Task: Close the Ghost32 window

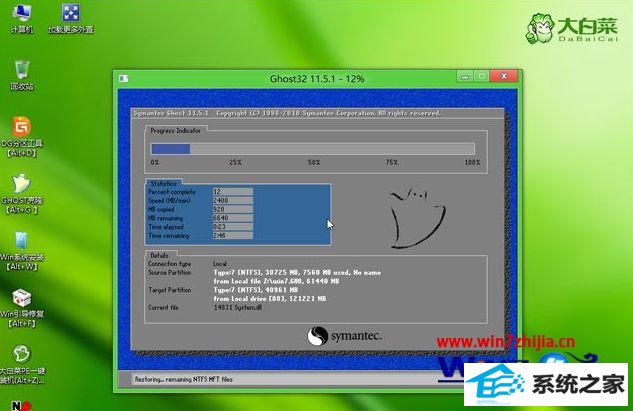Action: pos(504,76)
